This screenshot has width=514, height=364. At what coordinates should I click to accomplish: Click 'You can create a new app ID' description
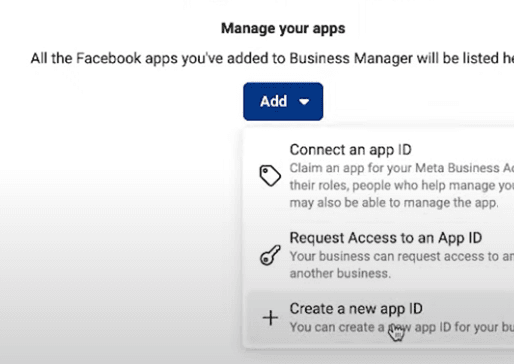tap(402, 327)
